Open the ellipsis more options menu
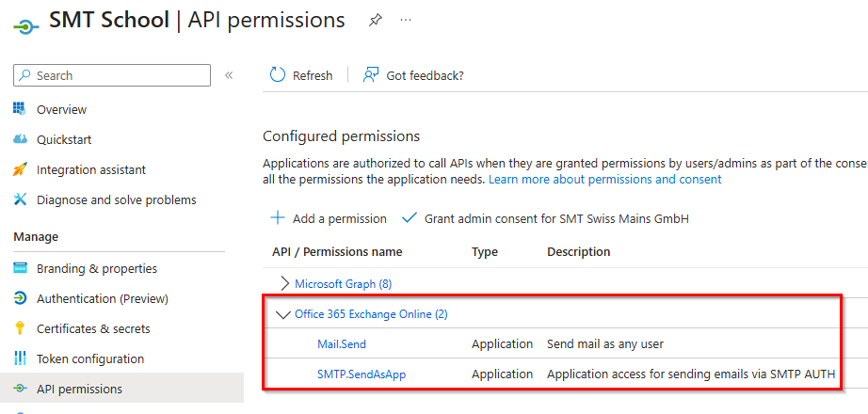The width and height of the screenshot is (868, 414). (406, 20)
